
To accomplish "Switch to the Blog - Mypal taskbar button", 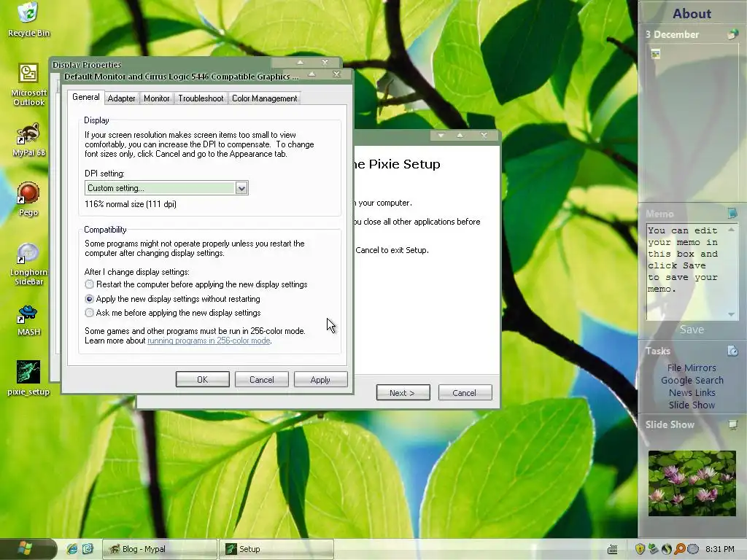I will click(160, 549).
